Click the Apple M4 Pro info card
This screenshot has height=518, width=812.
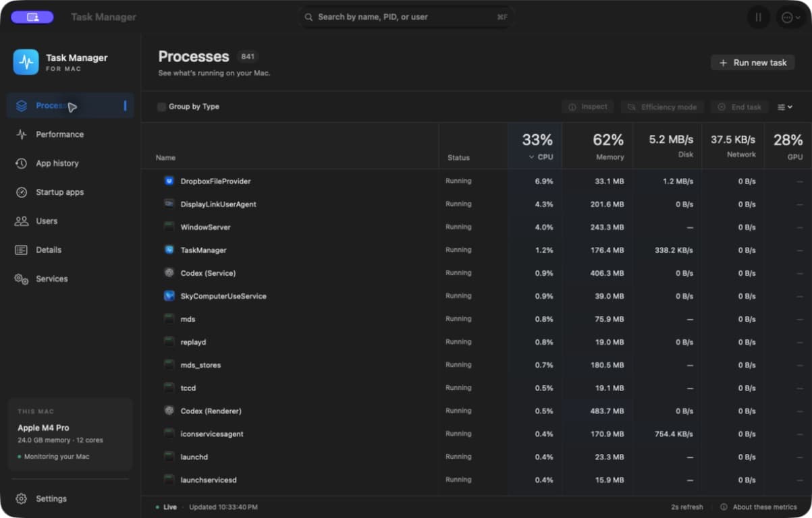pyautogui.click(x=70, y=434)
